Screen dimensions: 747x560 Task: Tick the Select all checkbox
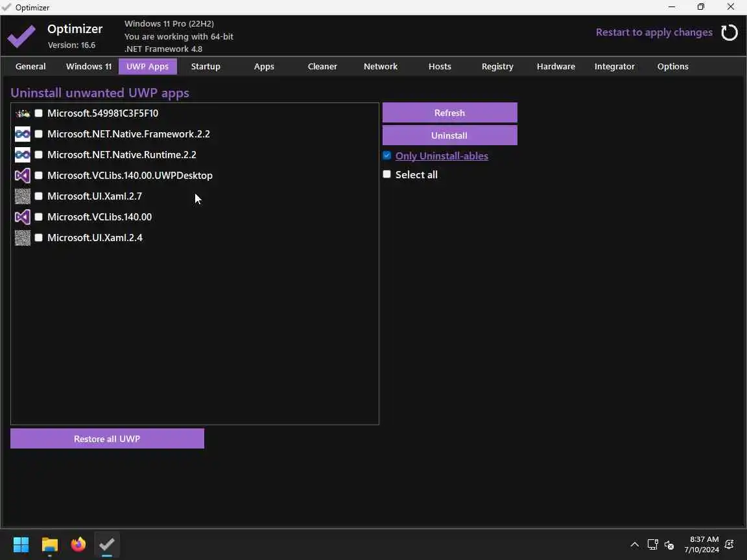[387, 175]
